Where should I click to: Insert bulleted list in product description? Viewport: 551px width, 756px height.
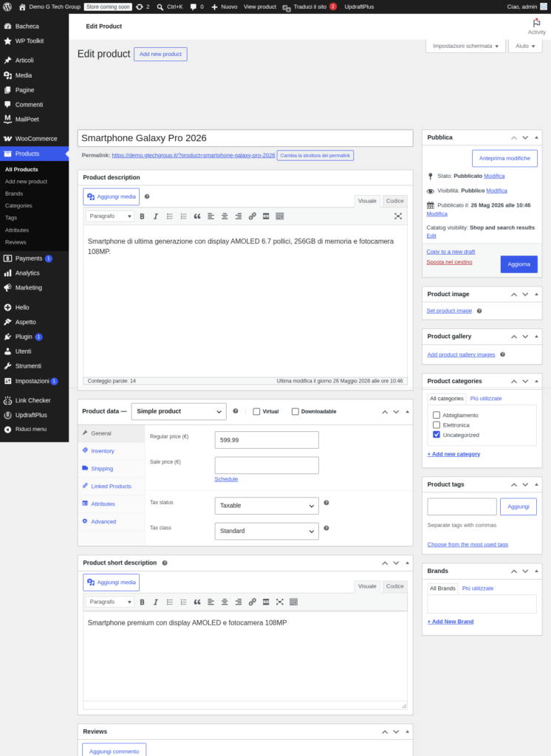(169, 216)
